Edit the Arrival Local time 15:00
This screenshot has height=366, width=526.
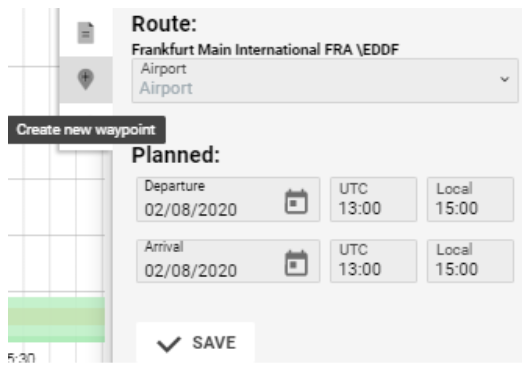(470, 261)
